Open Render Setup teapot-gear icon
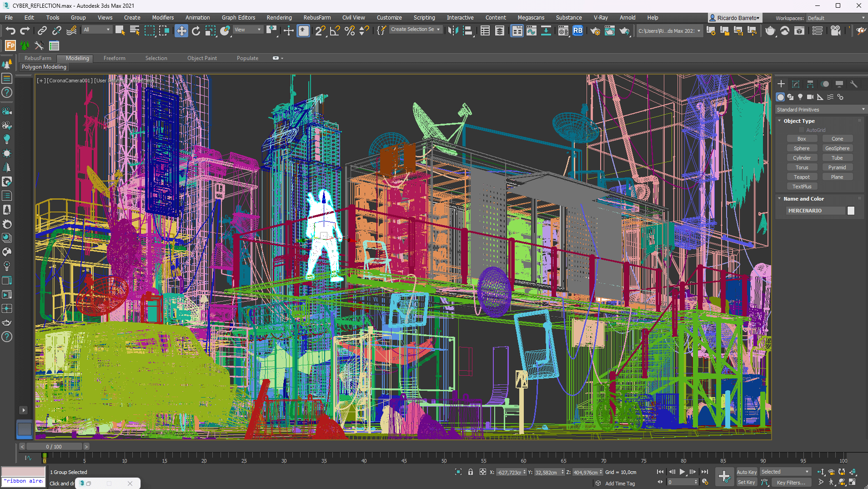Viewport: 868px width, 489px height. 595,30
